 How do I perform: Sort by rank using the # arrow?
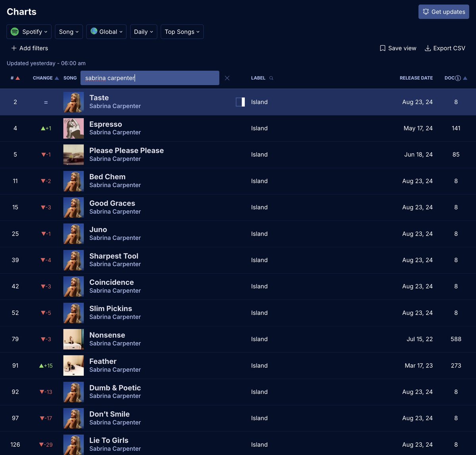17,78
